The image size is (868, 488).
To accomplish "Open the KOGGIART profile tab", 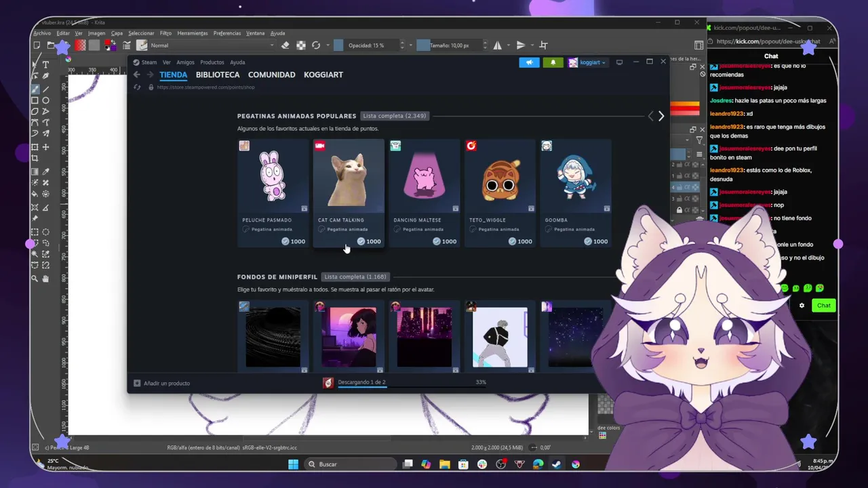I will [323, 75].
